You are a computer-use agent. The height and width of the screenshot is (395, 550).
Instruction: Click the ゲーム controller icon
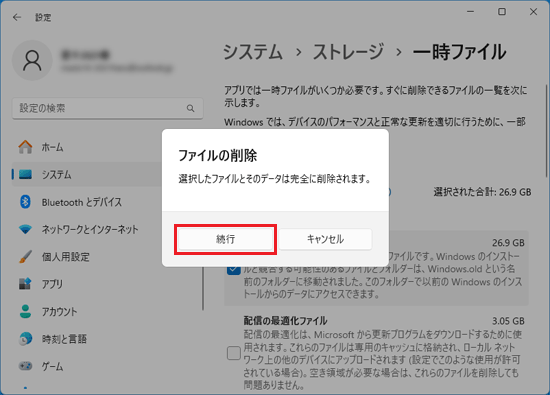(25, 366)
